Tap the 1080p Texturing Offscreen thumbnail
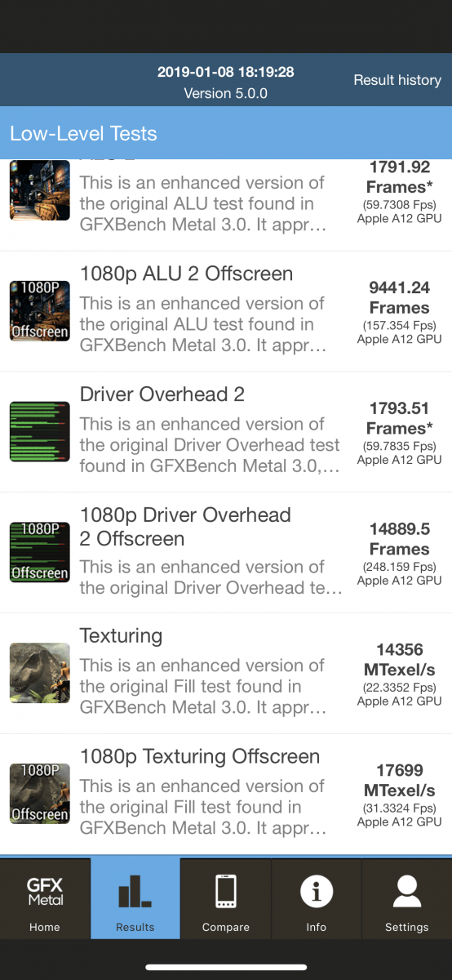 [40, 793]
